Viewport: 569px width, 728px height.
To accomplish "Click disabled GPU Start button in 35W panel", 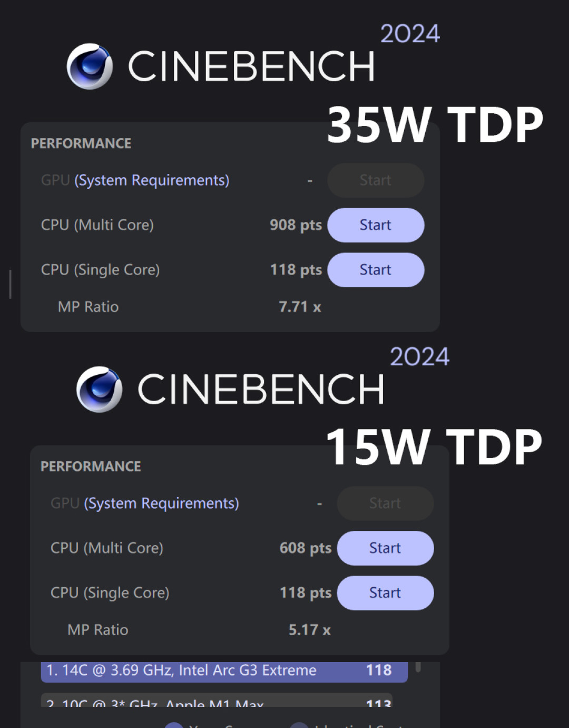I will pos(376,180).
